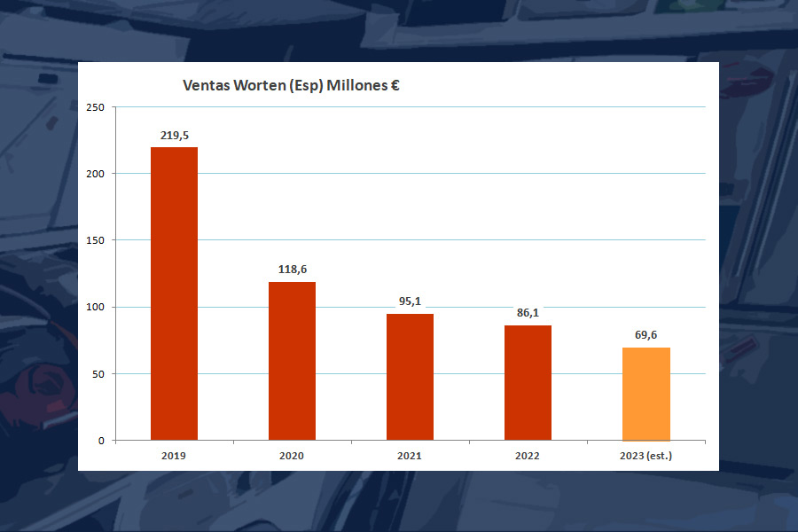This screenshot has height=532, width=798.
Task: Click the data label 95,1
Action: pyautogui.click(x=411, y=301)
